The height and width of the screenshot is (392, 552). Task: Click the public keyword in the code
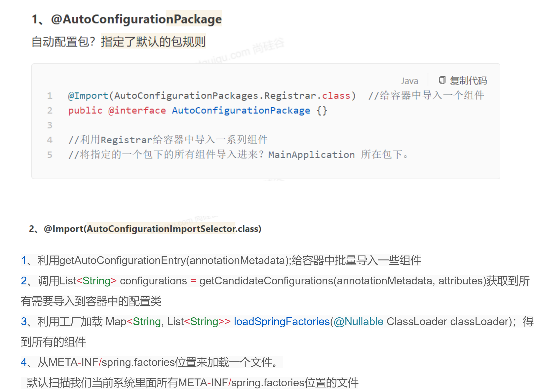pyautogui.click(x=85, y=110)
